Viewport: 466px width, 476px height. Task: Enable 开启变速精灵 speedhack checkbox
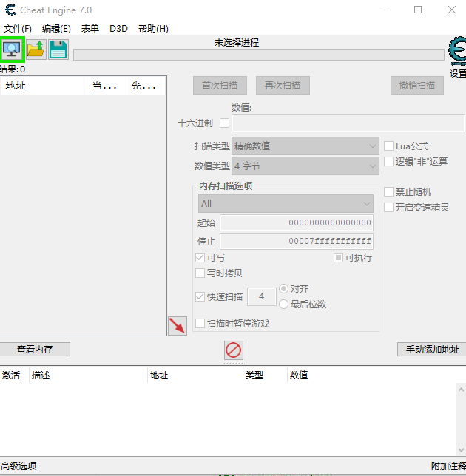click(389, 208)
